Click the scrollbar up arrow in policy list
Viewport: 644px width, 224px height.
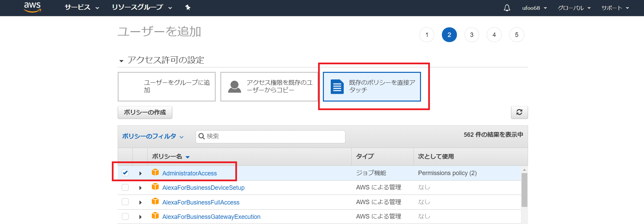[x=524, y=170]
